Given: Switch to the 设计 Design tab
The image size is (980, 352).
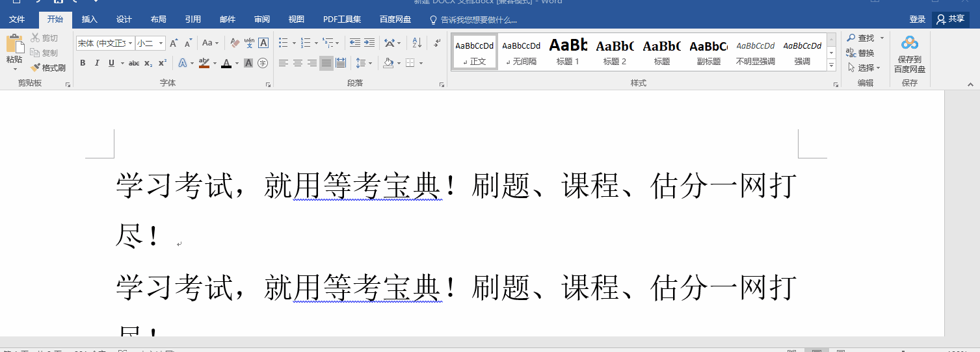Looking at the screenshot, I should 124,19.
